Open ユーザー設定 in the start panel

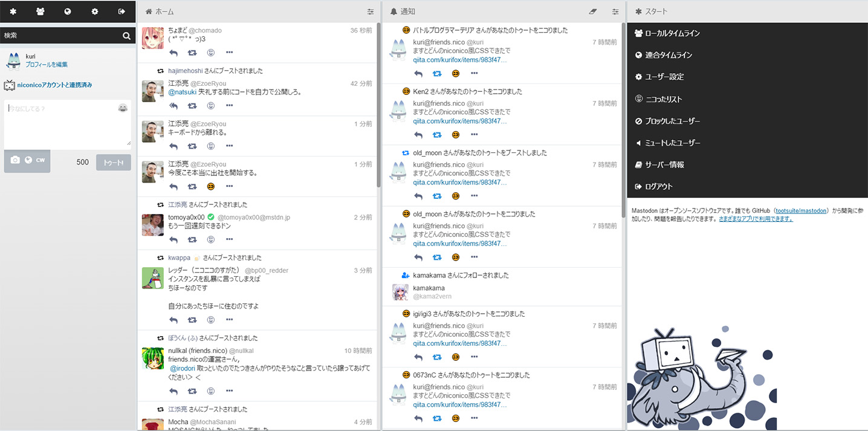(x=663, y=76)
